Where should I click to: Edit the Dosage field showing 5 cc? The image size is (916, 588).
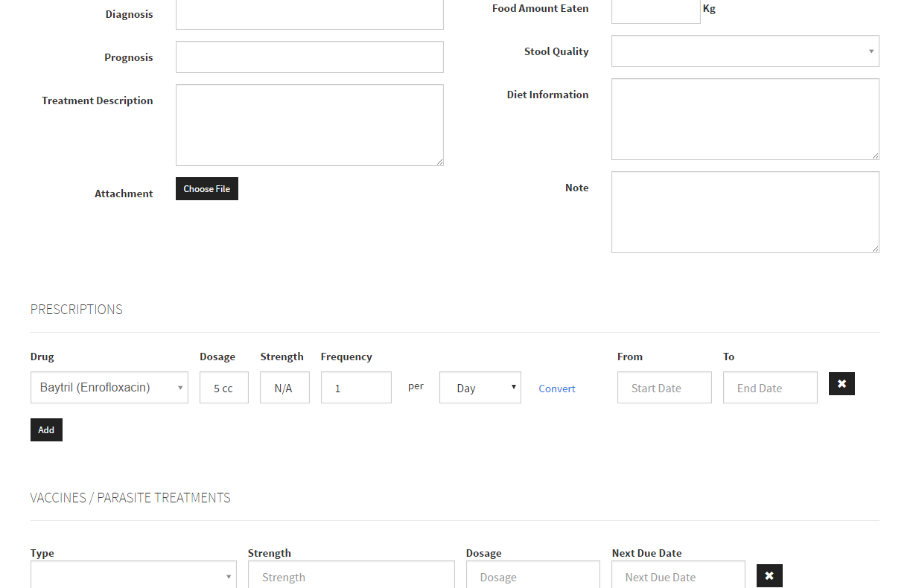(223, 388)
